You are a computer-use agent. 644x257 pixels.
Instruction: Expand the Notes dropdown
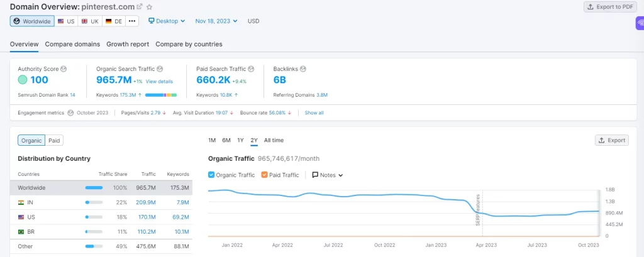point(327,175)
